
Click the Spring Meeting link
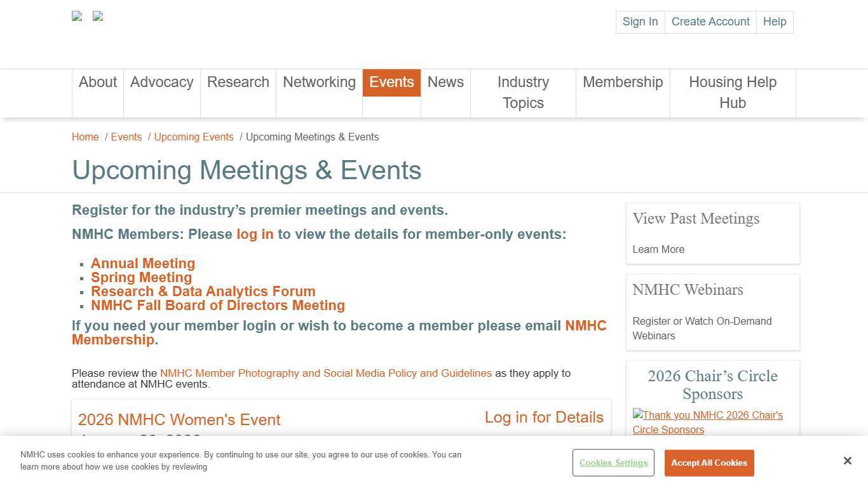[141, 277]
